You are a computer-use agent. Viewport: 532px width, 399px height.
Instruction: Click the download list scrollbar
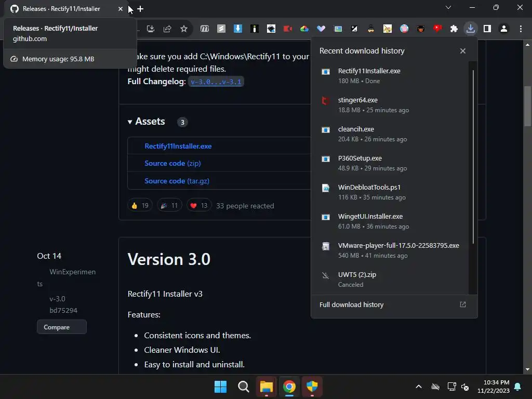(x=473, y=157)
